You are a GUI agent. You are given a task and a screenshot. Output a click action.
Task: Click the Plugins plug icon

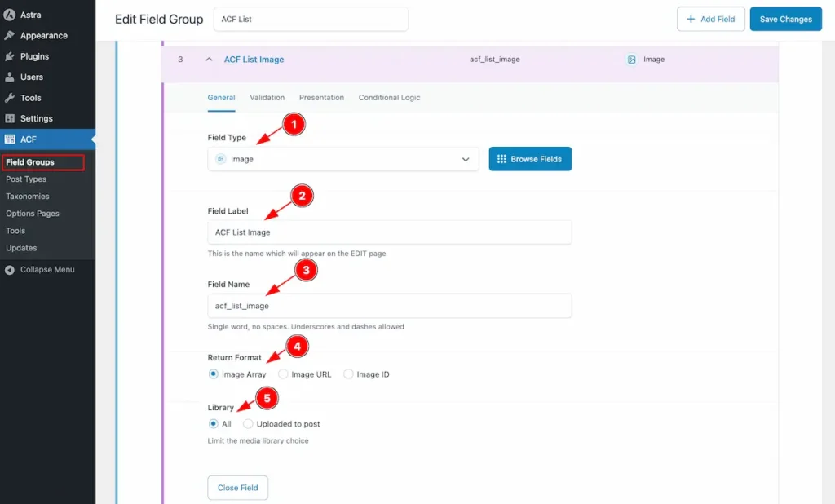coord(9,56)
